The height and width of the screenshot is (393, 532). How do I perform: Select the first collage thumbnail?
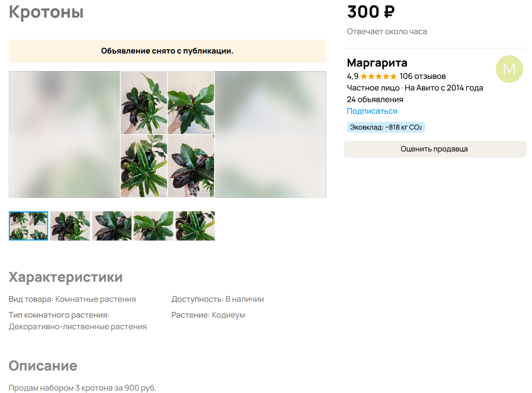click(28, 226)
